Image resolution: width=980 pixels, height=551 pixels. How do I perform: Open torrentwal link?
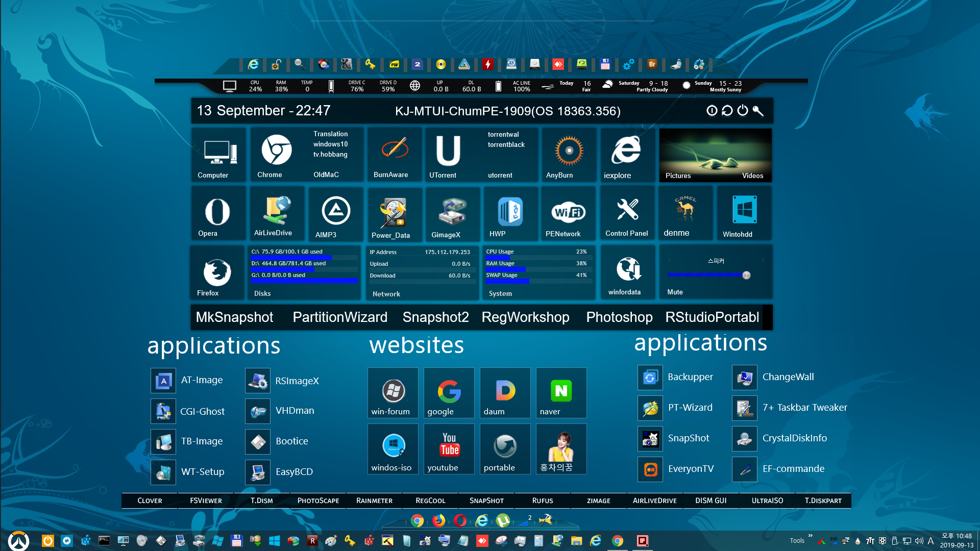pyautogui.click(x=503, y=134)
